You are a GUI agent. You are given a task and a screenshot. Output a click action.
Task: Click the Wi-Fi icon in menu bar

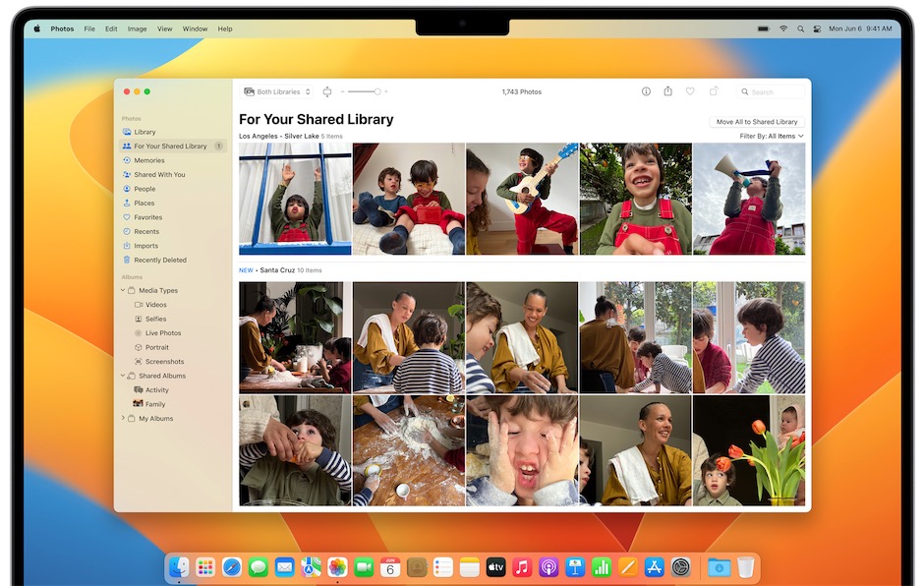tap(783, 29)
